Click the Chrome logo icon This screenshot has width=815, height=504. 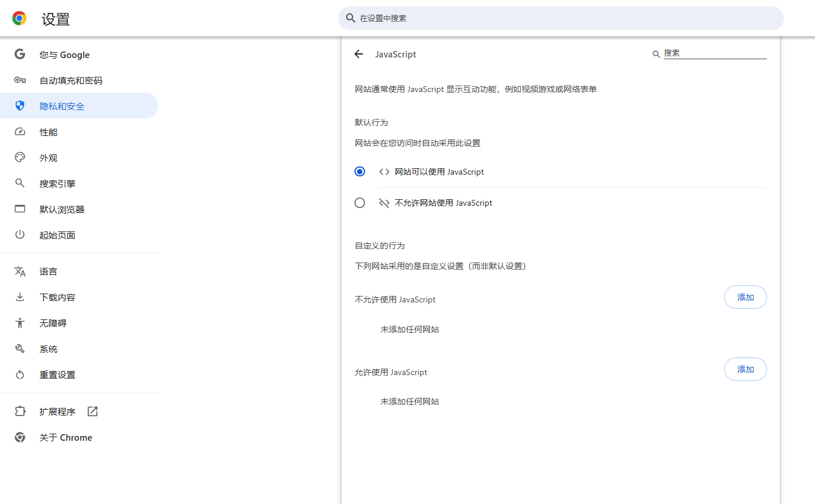coord(19,18)
